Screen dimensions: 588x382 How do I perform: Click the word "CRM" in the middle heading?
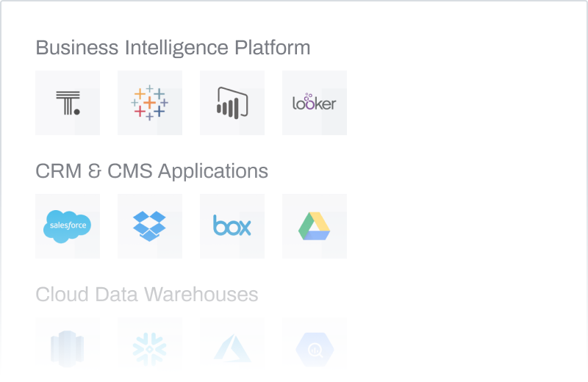(x=57, y=172)
